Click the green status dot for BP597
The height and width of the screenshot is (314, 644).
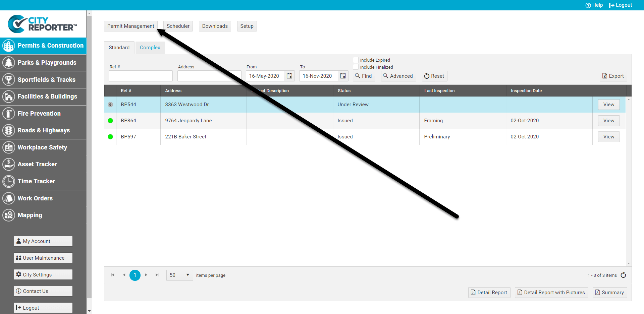click(110, 137)
